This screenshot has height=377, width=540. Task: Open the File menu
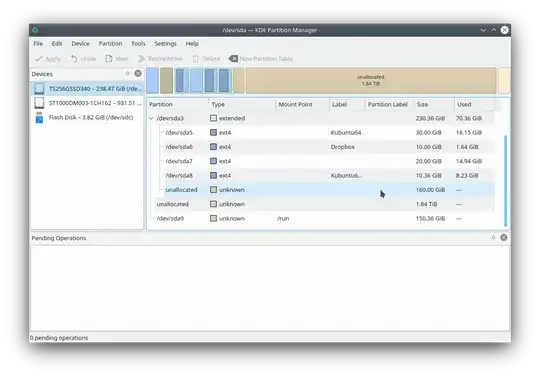(x=38, y=44)
